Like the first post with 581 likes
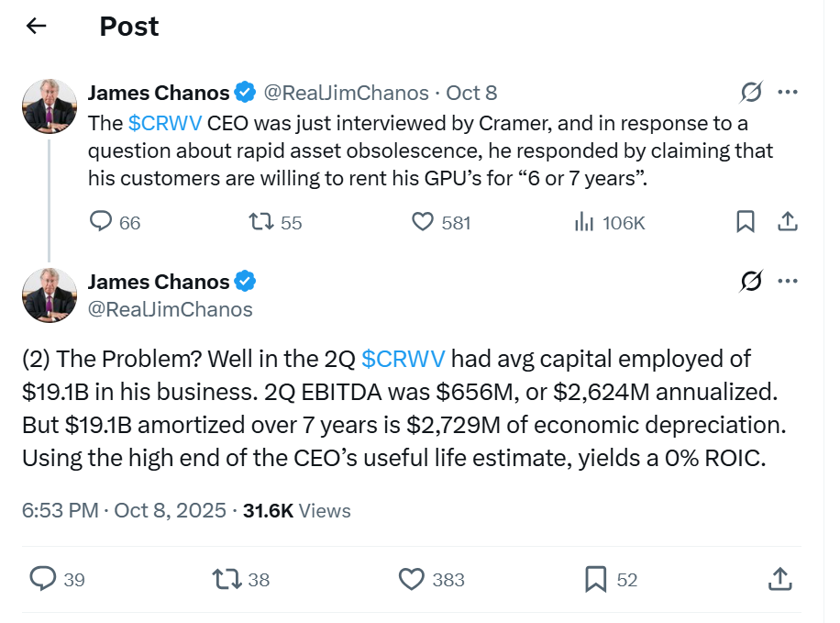The image size is (840, 623). [422, 222]
